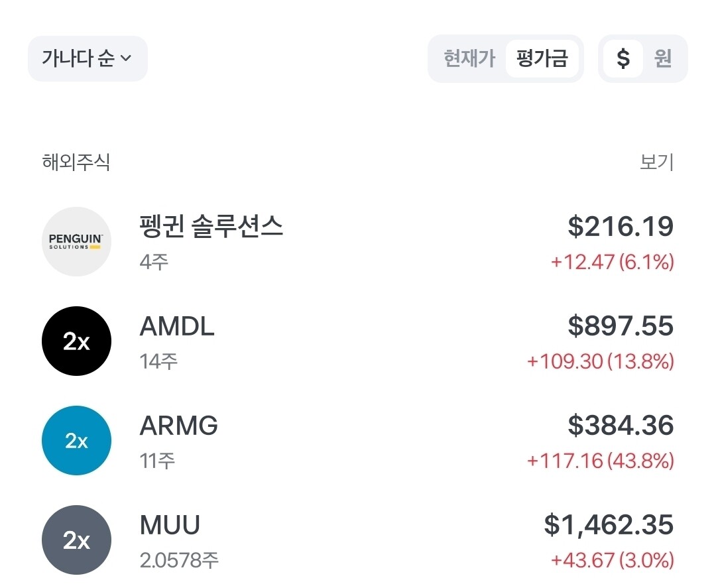Tap the black 2x AMDL icon
This screenshot has width=716, height=588.
tap(76, 341)
